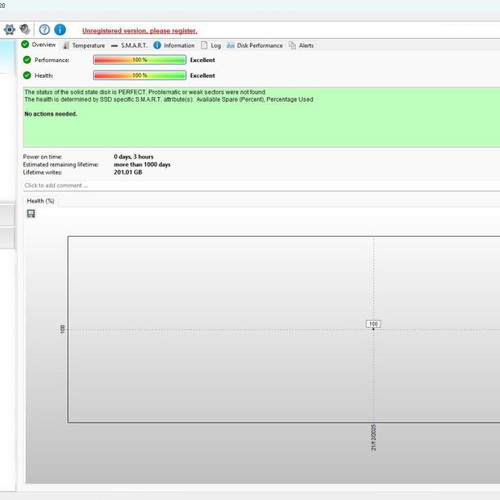Click the blue info about icon
This screenshot has height=500, width=500.
click(x=60, y=30)
